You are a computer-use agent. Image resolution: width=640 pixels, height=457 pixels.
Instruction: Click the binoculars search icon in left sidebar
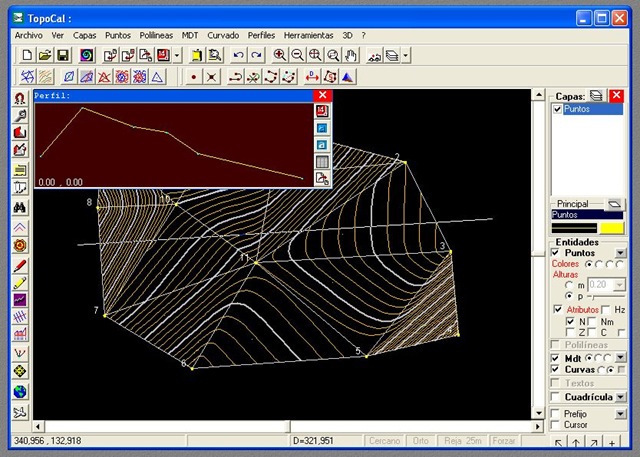point(20,207)
